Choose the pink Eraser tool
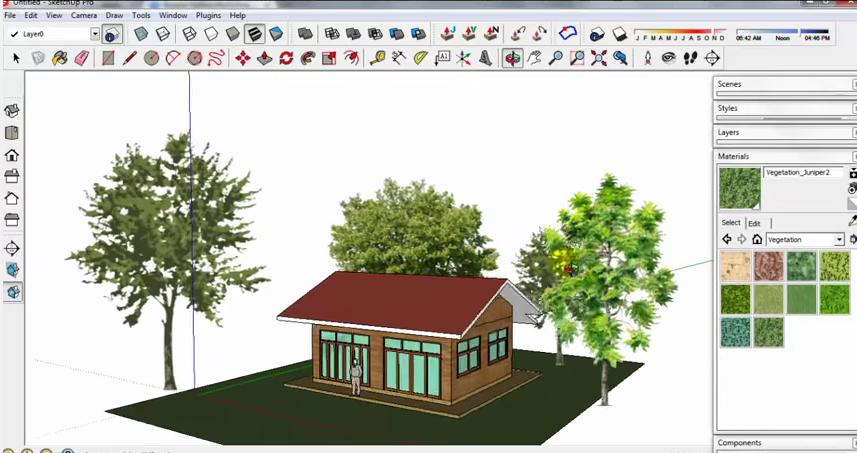 coord(81,58)
